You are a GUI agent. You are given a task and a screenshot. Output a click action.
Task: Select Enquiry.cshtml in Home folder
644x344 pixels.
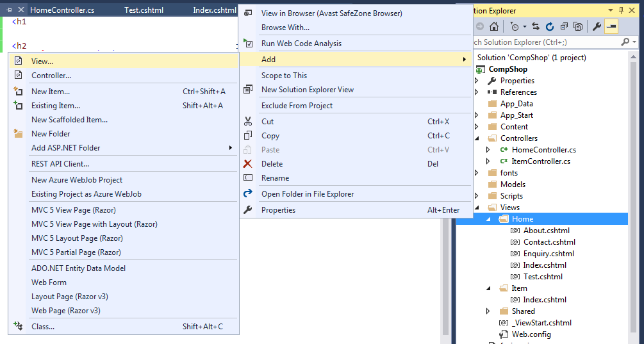pos(549,254)
